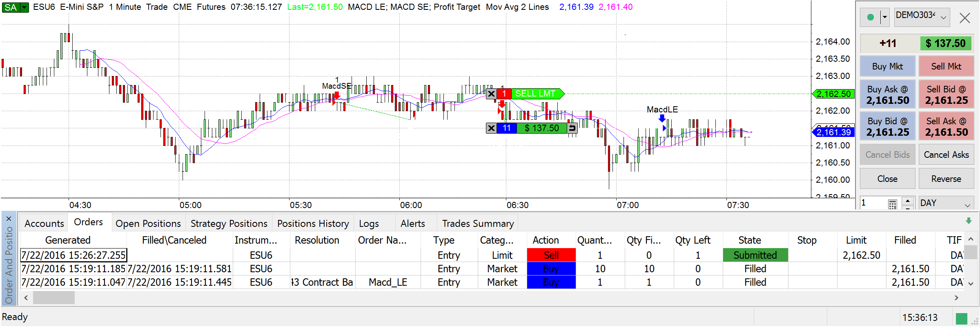This screenshot has height=327, width=980.
Task: Click the 2,162.50 green price marker on axis
Action: tap(833, 94)
